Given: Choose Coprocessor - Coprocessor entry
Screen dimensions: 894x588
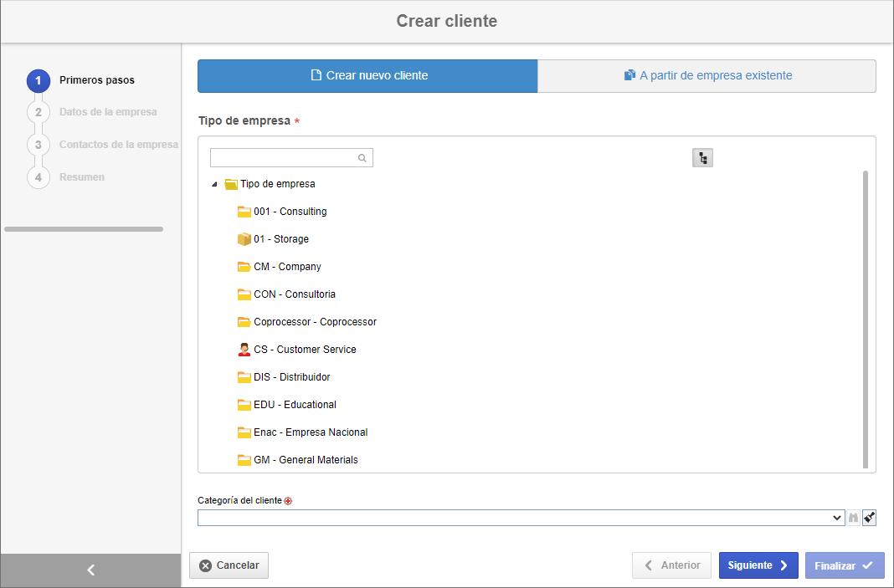Looking at the screenshot, I should (316, 322).
